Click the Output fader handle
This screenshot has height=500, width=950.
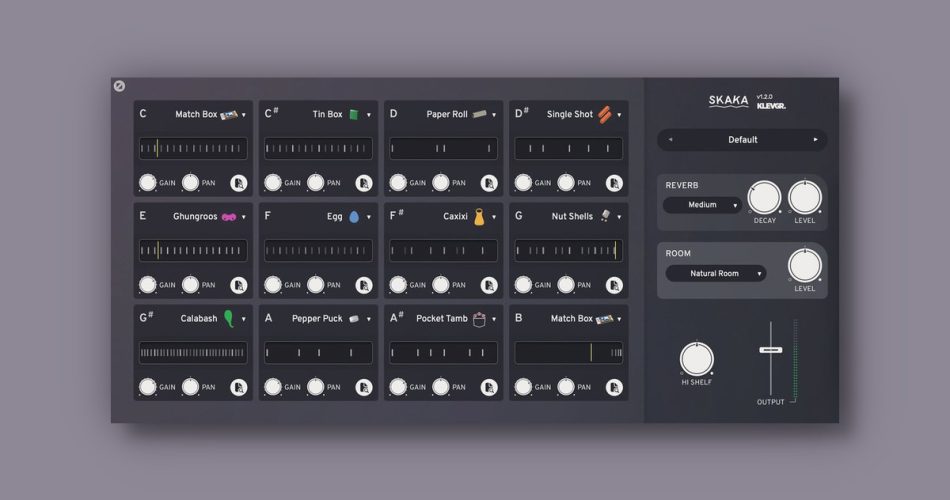point(770,350)
